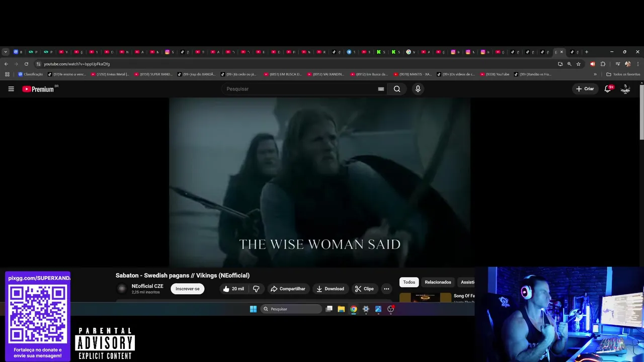Click the Windows taskbar Pesquisar search box
This screenshot has height=362, width=644.
point(291,309)
